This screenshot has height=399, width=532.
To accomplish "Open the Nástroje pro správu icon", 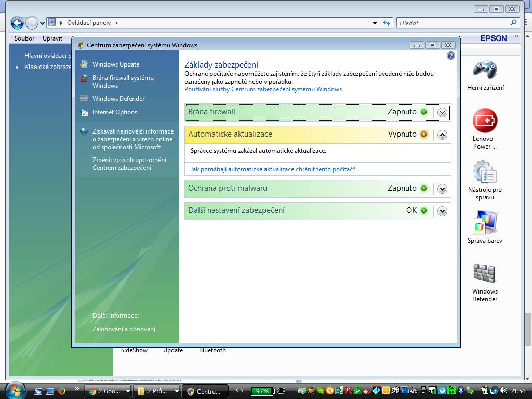I will coord(485,180).
